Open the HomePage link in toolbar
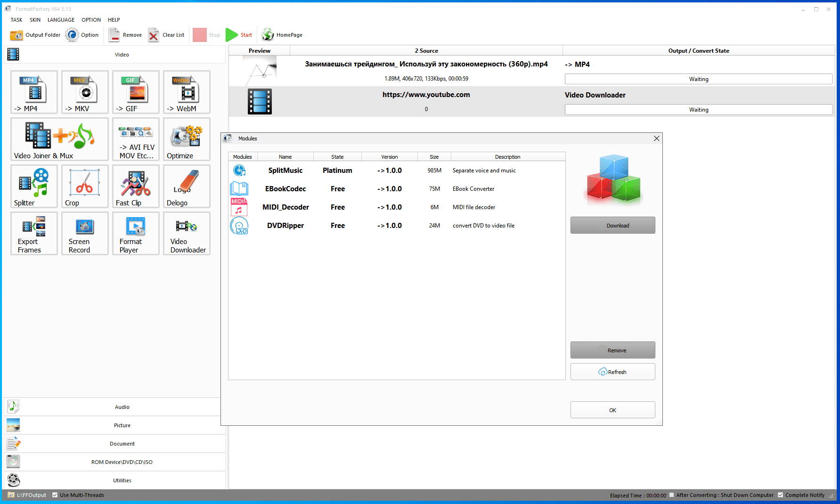Image resolution: width=840 pixels, height=504 pixels. point(282,35)
